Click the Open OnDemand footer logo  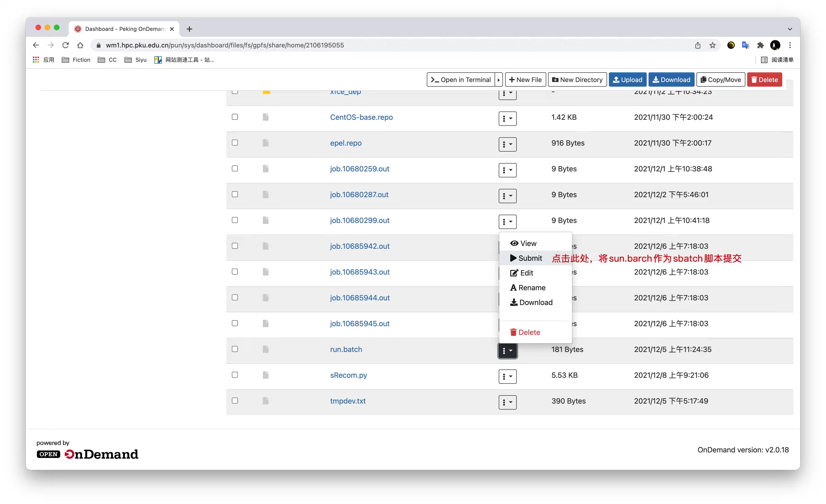87,454
